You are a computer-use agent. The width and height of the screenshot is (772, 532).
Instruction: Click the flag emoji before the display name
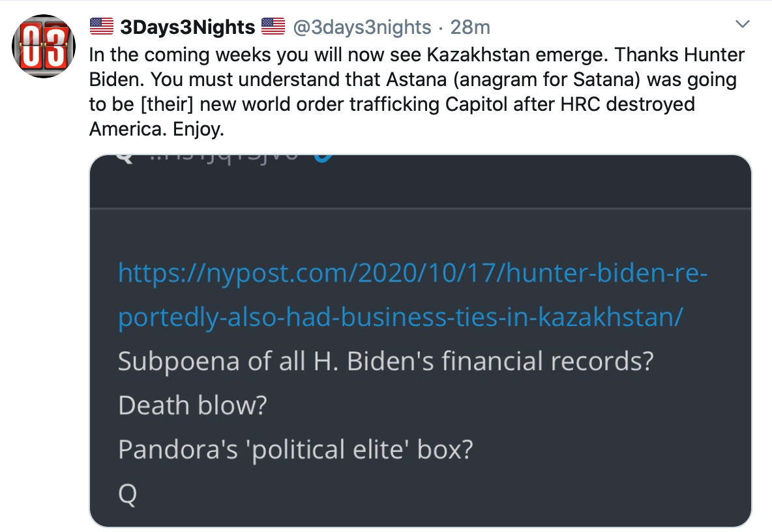[x=102, y=27]
